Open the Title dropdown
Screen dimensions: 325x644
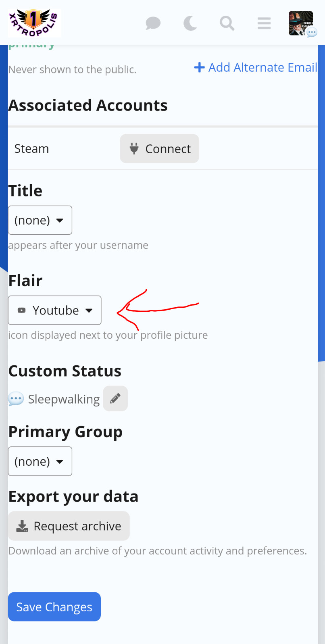[x=40, y=220]
